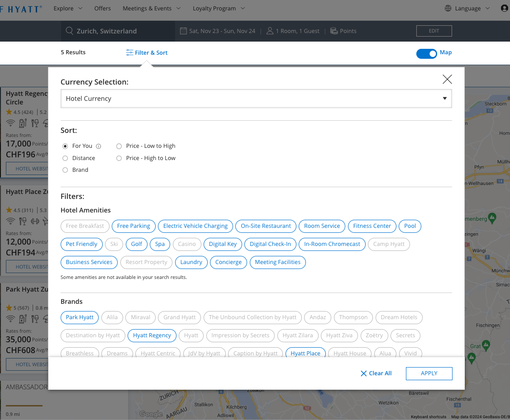Select Price - Low to High radio
This screenshot has height=420, width=510.
[119, 146]
